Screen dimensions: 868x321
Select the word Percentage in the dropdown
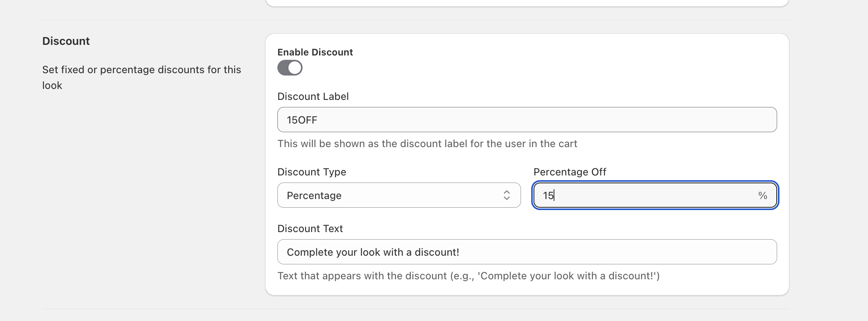[314, 195]
